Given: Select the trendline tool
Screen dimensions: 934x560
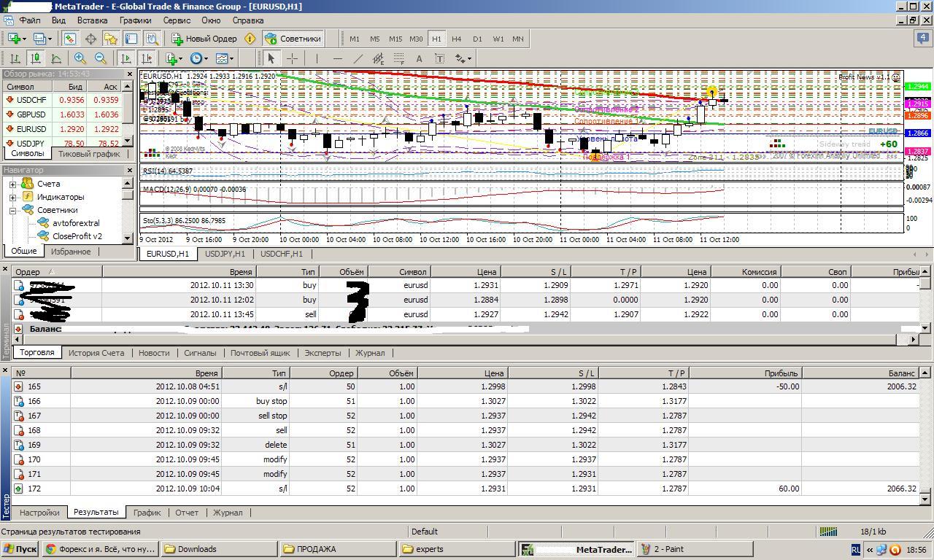Looking at the screenshot, I should (x=358, y=58).
